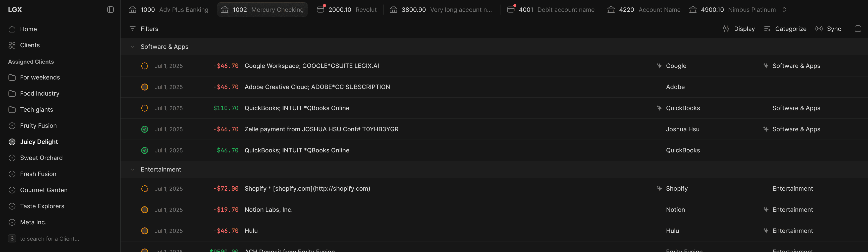Click the Home house icon
Viewport: 868px width, 252px height.
pos(12,29)
